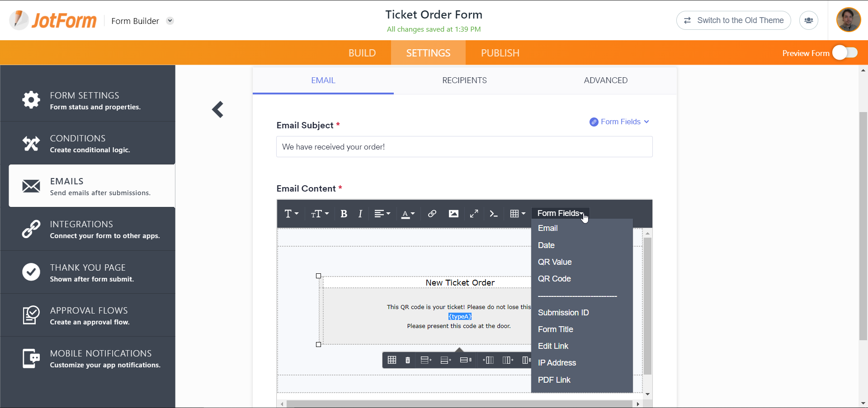Open the code view icon
This screenshot has height=408, width=868.
click(494, 214)
